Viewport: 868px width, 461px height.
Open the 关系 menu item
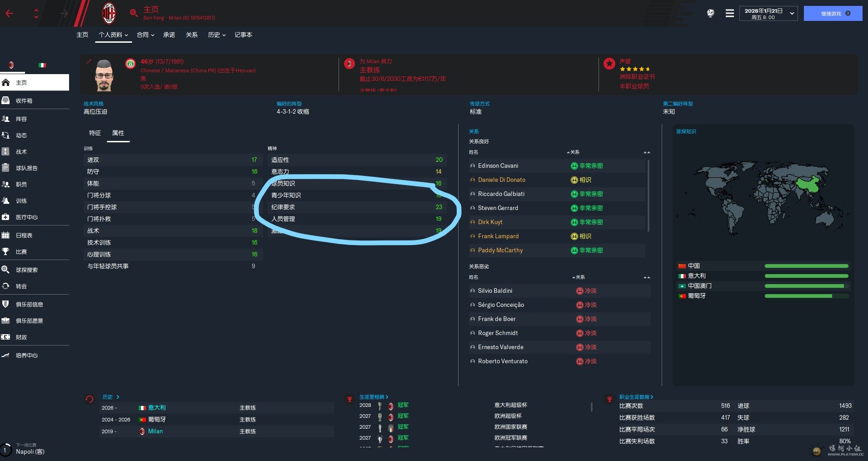click(192, 35)
